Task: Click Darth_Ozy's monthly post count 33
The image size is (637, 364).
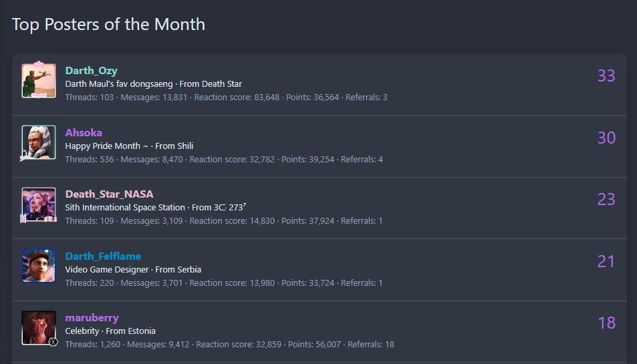Action: (606, 76)
